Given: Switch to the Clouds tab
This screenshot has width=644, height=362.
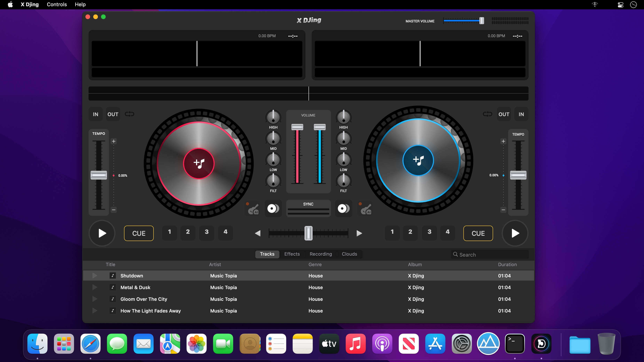Looking at the screenshot, I should [x=349, y=254].
